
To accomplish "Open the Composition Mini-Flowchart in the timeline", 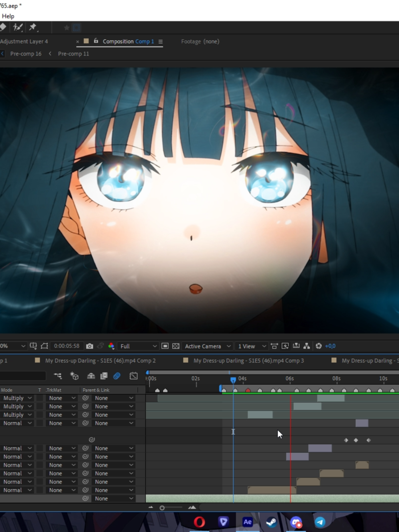I will (x=58, y=376).
